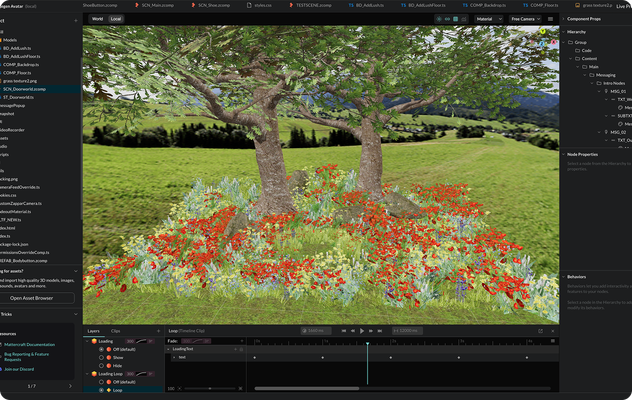The image size is (632, 400).
Task: Step forward one frame in timeline
Action: pos(371,331)
